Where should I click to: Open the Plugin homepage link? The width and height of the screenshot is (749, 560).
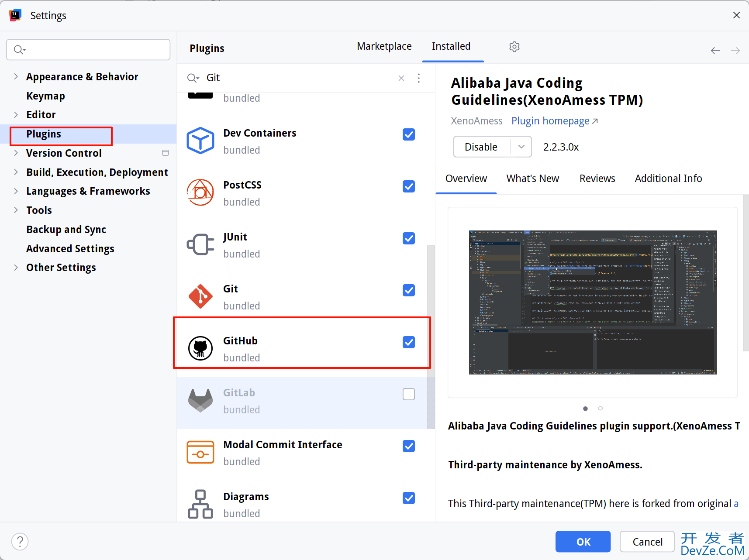555,121
